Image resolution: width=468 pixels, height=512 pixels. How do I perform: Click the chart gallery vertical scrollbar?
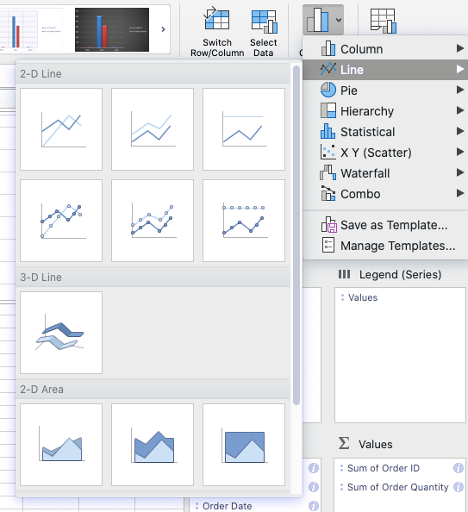point(296,235)
